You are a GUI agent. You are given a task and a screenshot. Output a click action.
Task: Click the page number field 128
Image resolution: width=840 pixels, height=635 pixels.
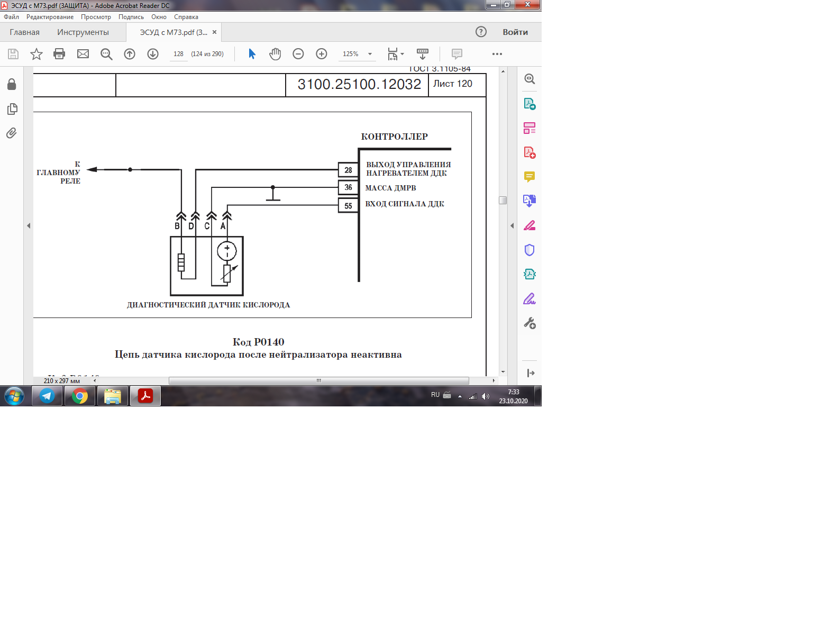coord(178,54)
